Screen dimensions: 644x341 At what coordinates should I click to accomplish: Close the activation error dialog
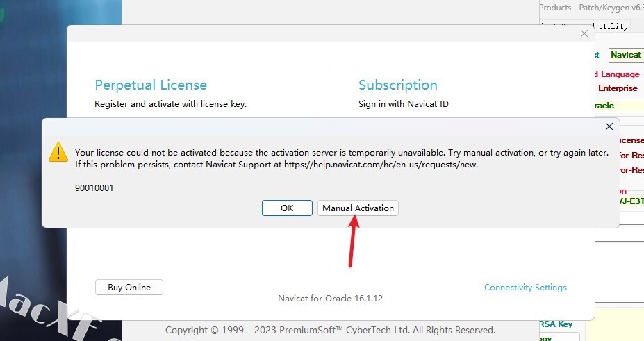(609, 126)
